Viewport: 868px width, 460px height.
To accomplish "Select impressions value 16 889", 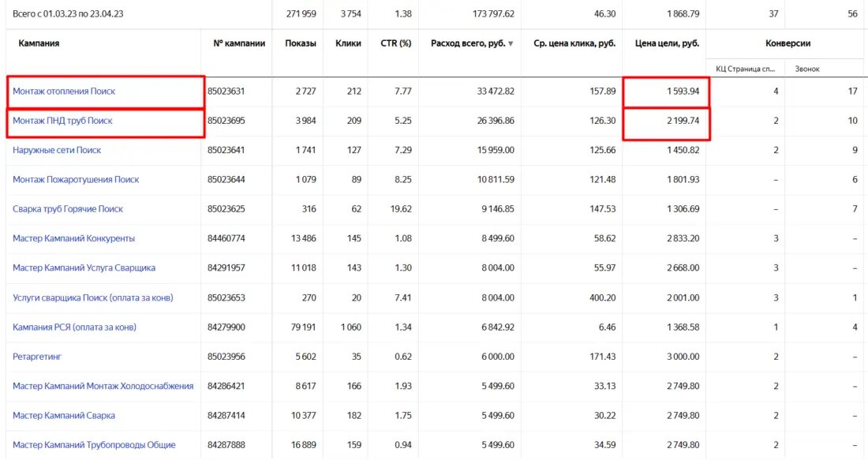I will [303, 444].
